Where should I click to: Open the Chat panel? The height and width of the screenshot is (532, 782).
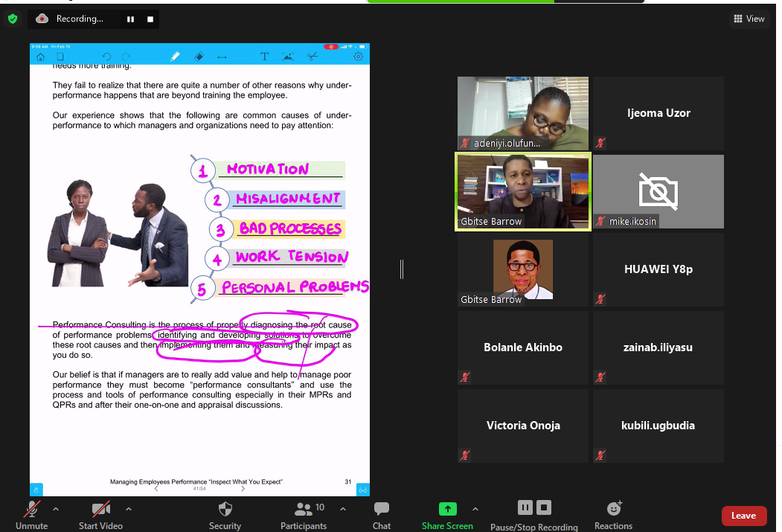[x=382, y=515]
